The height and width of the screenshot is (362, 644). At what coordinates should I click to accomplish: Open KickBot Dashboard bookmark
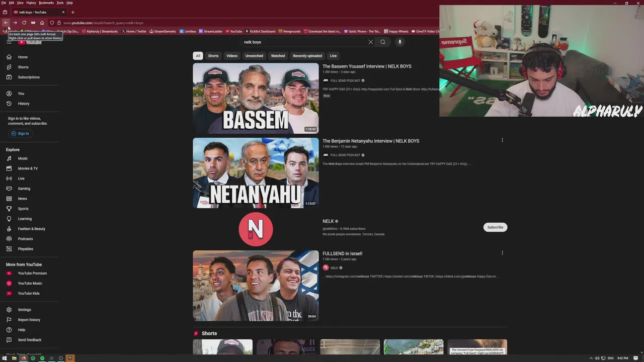[260, 31]
